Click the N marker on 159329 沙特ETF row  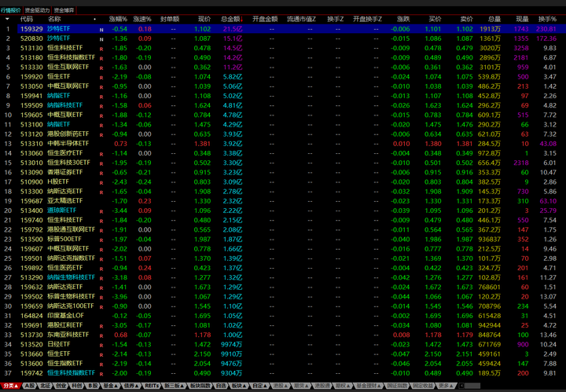[x=101, y=30]
